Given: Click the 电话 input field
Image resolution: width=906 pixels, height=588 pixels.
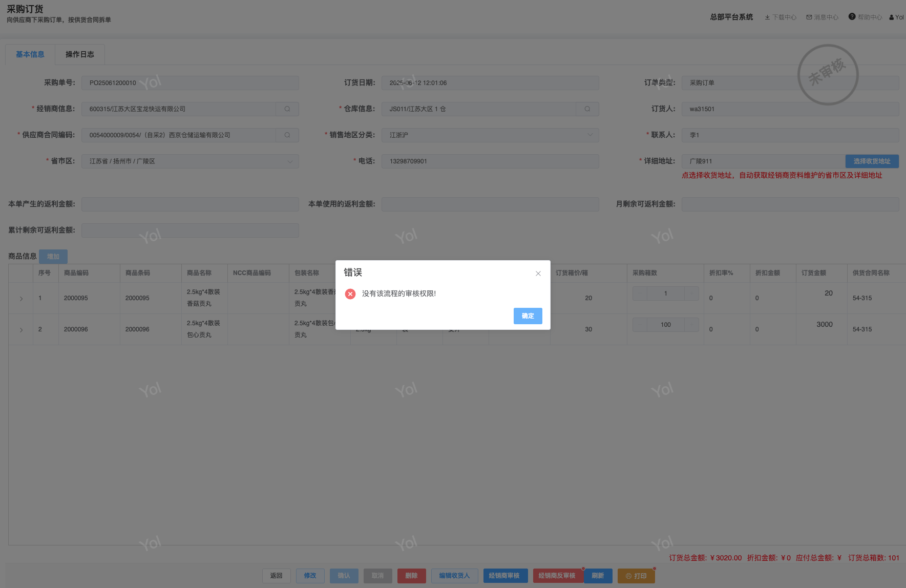Looking at the screenshot, I should tap(490, 161).
